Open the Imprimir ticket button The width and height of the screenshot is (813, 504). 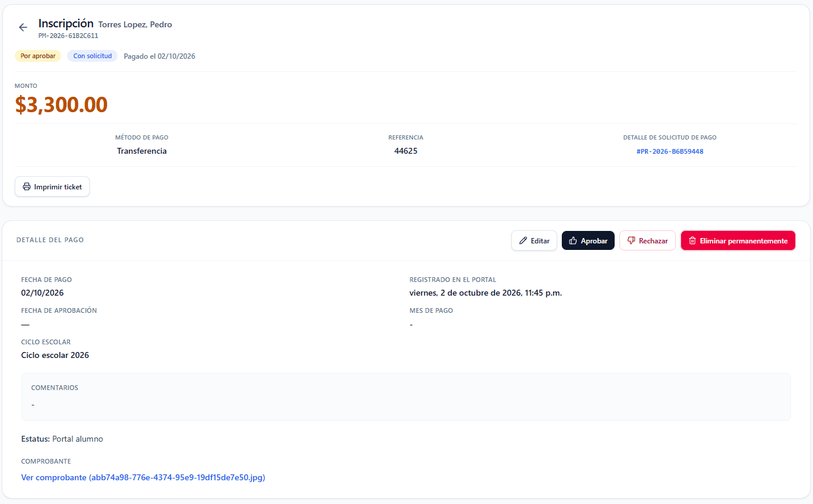(x=52, y=186)
